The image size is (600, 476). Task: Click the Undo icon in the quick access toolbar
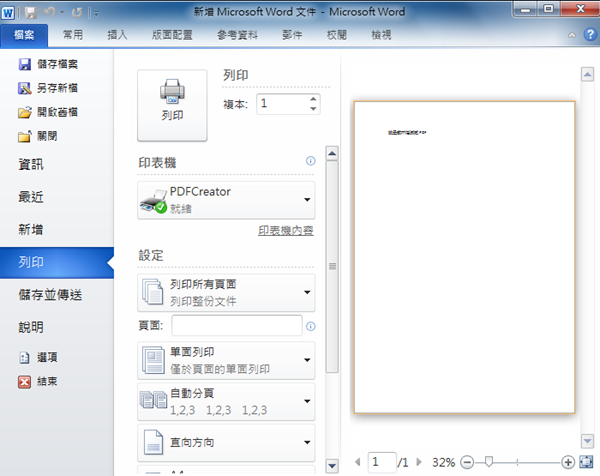pos(50,13)
